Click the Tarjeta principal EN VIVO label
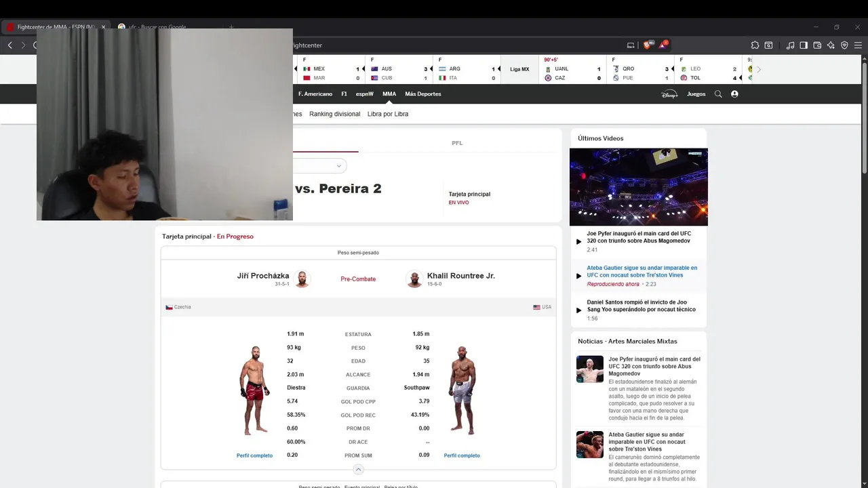 tap(469, 198)
